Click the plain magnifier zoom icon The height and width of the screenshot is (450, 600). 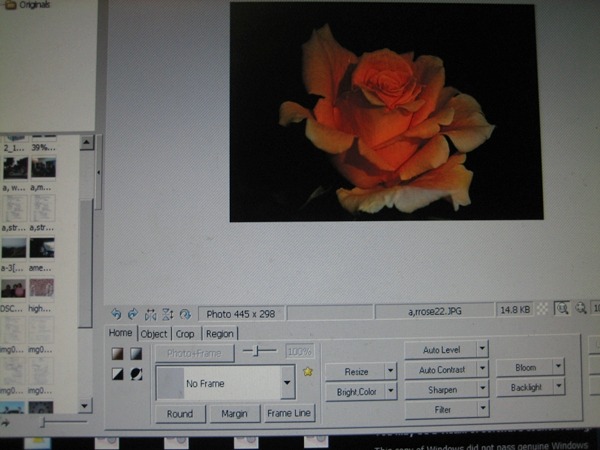(581, 308)
